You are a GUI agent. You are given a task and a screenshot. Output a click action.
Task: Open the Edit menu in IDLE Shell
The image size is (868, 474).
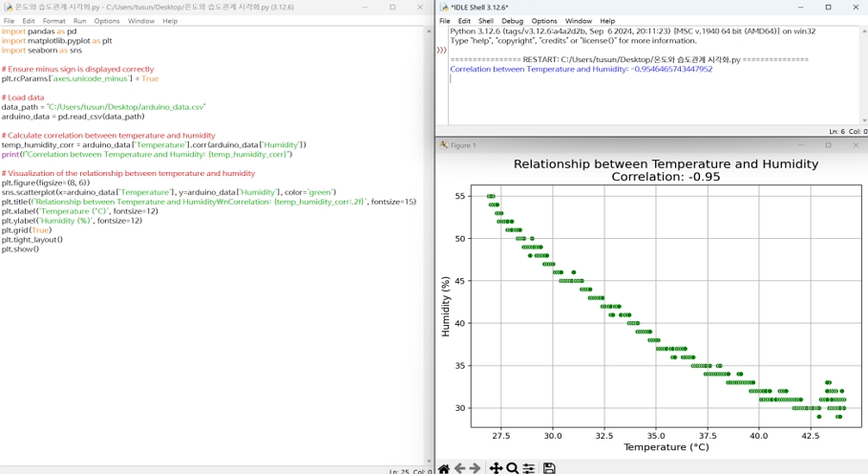click(464, 21)
